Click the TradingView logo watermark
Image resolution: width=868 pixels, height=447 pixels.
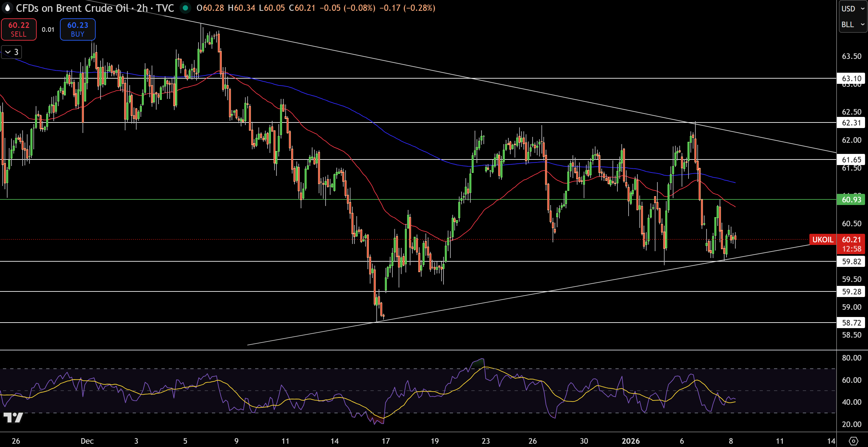click(x=13, y=418)
